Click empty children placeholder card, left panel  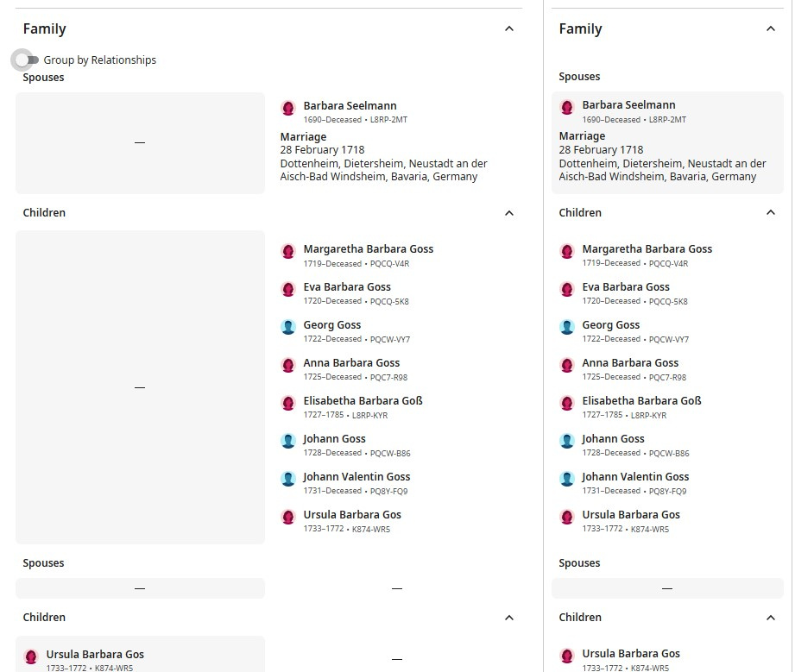pyautogui.click(x=140, y=387)
